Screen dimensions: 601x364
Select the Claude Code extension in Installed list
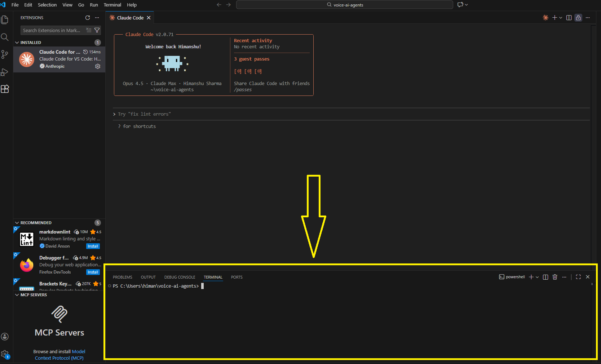click(x=59, y=59)
